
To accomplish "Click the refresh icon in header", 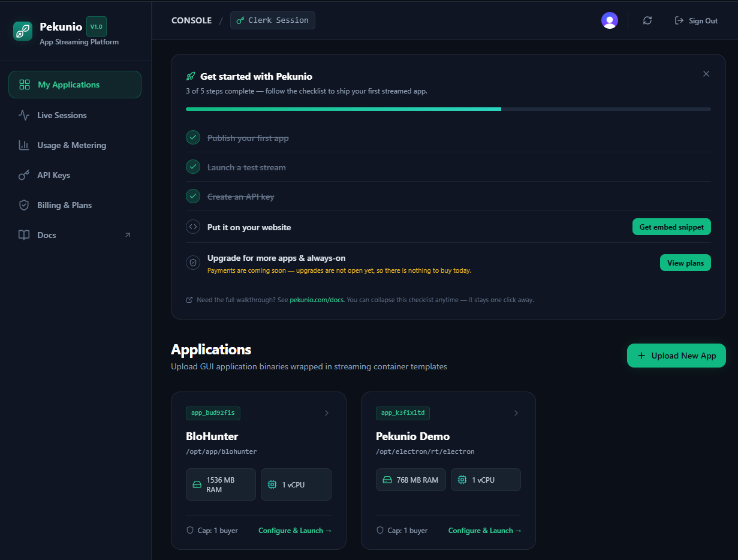I will tap(647, 20).
